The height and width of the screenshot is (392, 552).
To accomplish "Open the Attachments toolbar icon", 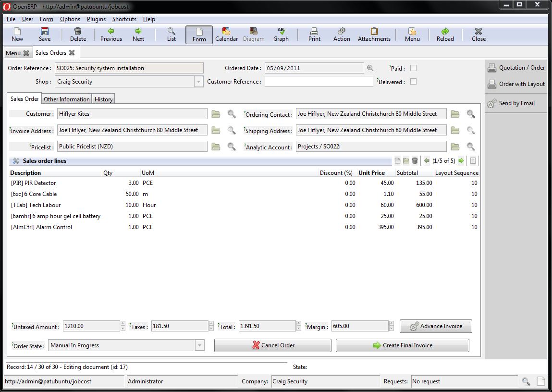I will pyautogui.click(x=374, y=35).
